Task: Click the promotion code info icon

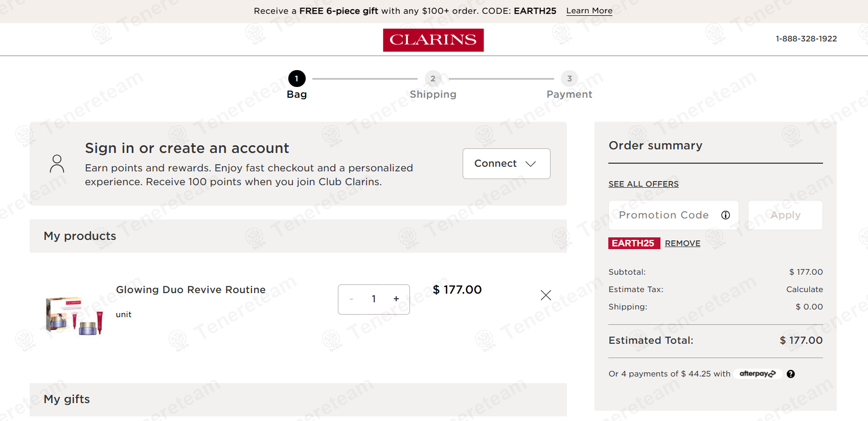Action: [725, 215]
